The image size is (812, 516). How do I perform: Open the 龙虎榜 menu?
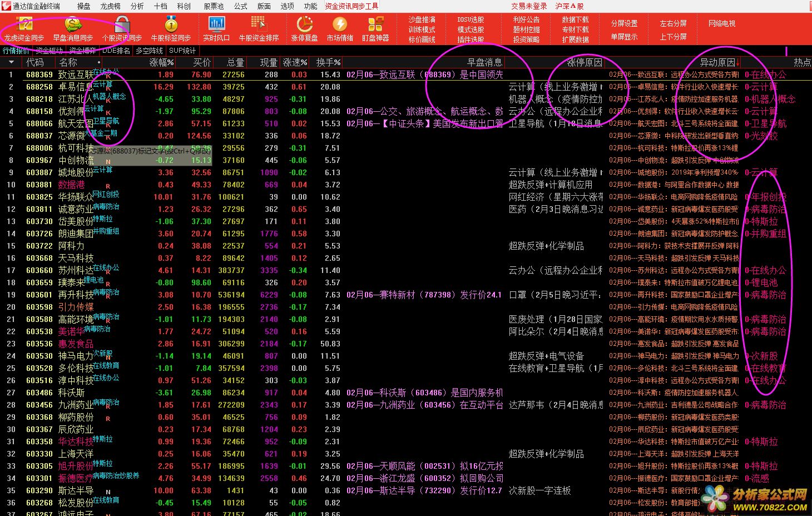click(110, 6)
